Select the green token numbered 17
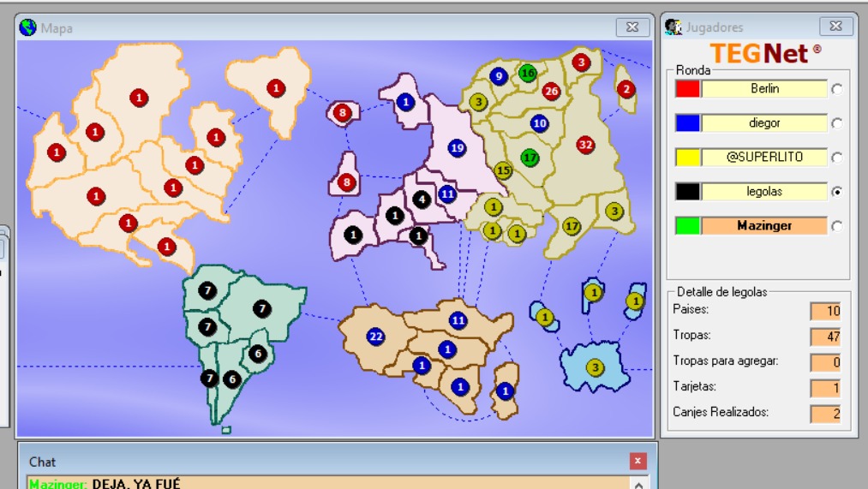The width and height of the screenshot is (868, 489). click(530, 158)
